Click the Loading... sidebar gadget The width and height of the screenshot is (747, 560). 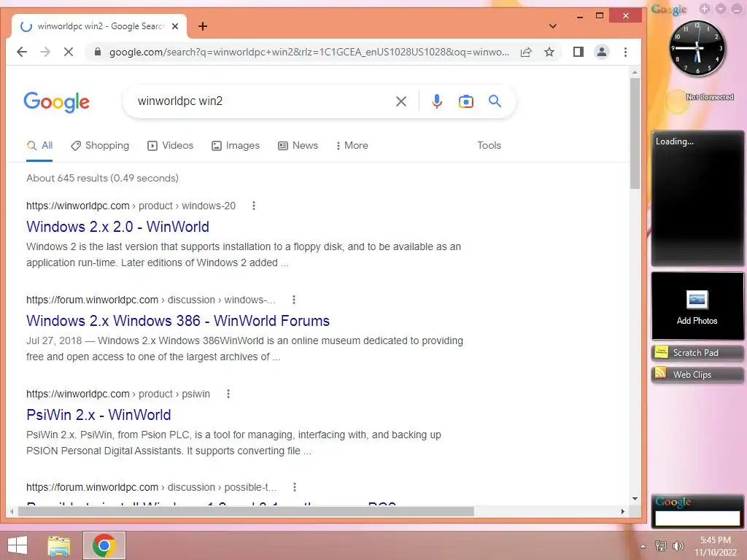coord(697,198)
